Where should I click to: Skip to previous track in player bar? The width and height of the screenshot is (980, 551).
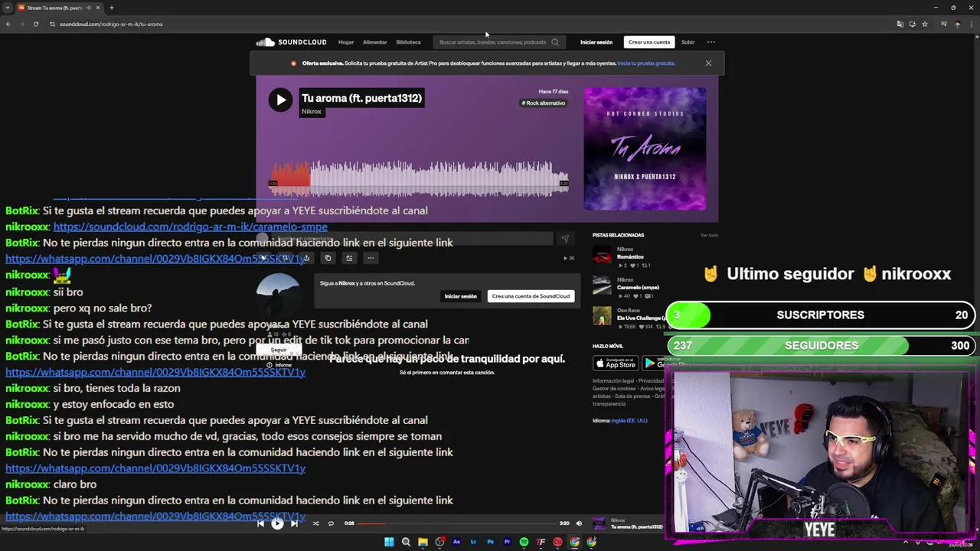coord(260,523)
